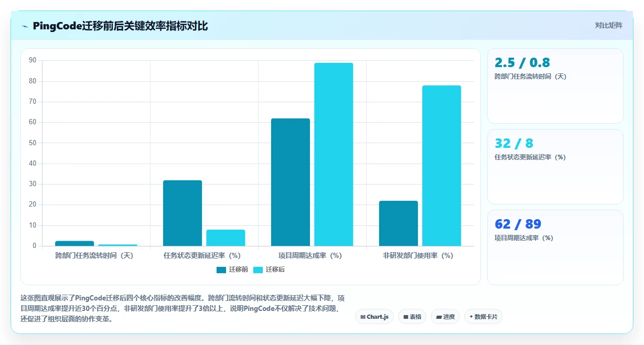The image size is (644, 345).
Task: Click the 任务状态更新延迟率 card caption
Action: [530, 157]
